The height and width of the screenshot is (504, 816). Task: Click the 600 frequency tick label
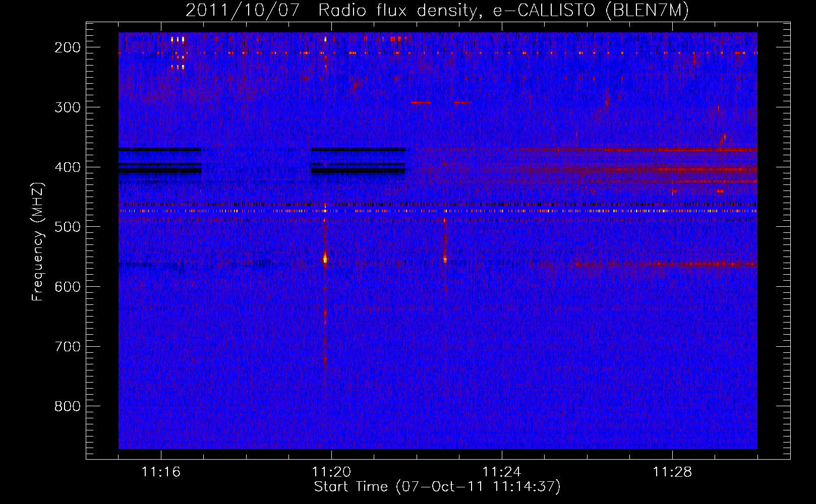[x=68, y=287]
